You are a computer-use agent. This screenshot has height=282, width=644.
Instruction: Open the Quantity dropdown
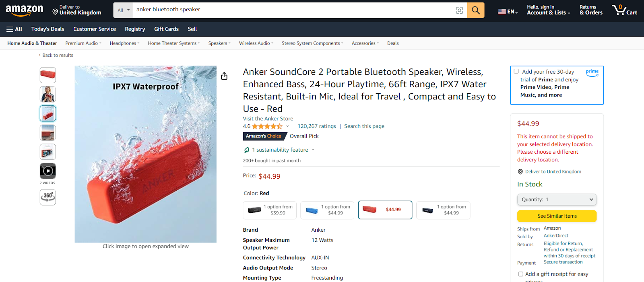tap(557, 200)
